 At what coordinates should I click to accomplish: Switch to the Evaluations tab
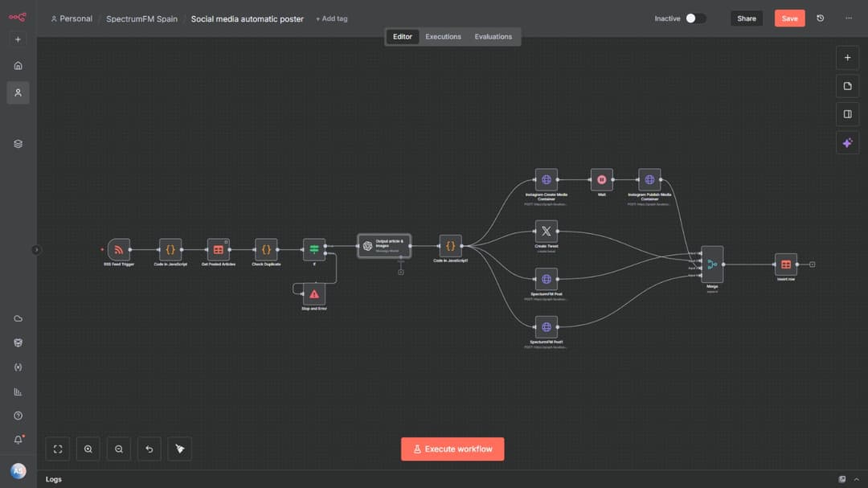click(x=493, y=37)
